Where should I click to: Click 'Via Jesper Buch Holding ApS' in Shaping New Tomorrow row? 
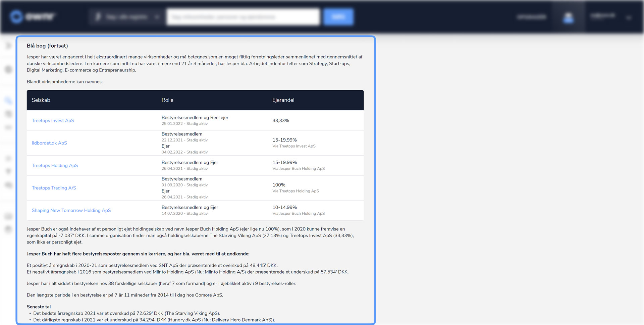[x=299, y=214]
